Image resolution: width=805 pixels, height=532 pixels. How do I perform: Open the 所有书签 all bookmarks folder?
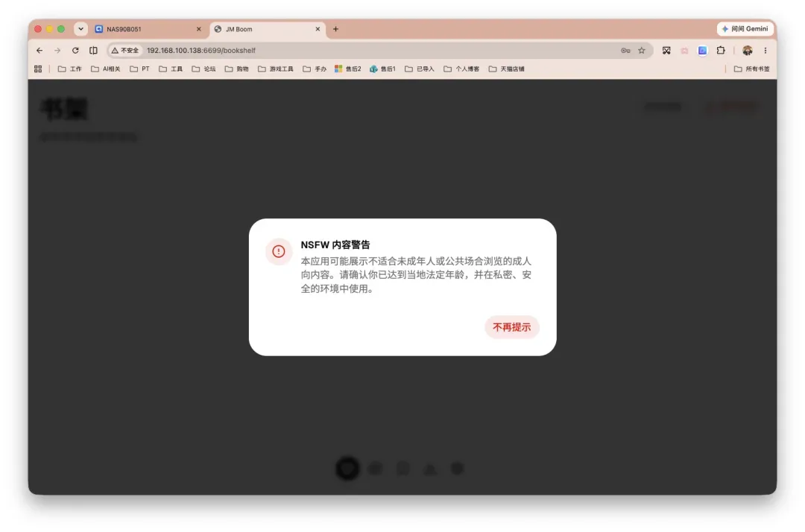752,69
